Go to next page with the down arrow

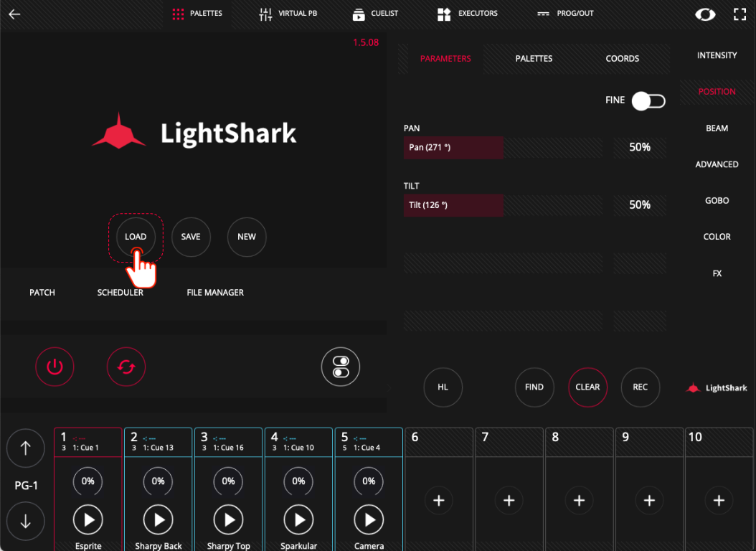tap(26, 521)
